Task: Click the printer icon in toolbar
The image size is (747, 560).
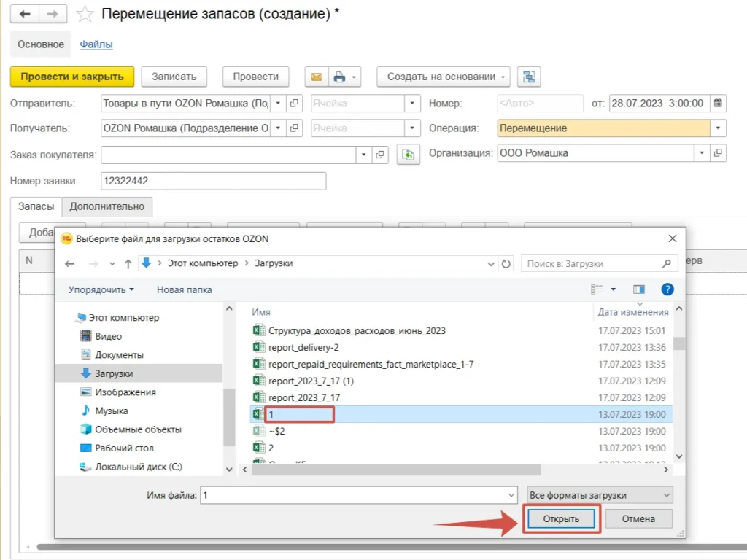Action: point(339,77)
